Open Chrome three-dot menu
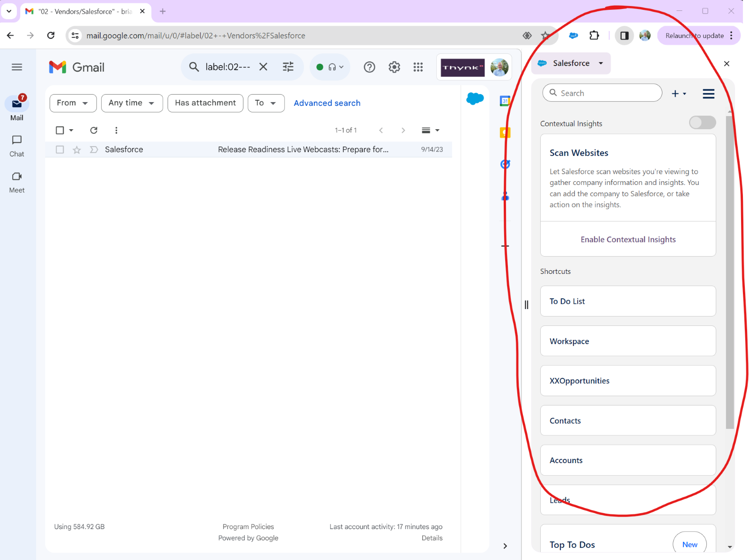 click(731, 36)
